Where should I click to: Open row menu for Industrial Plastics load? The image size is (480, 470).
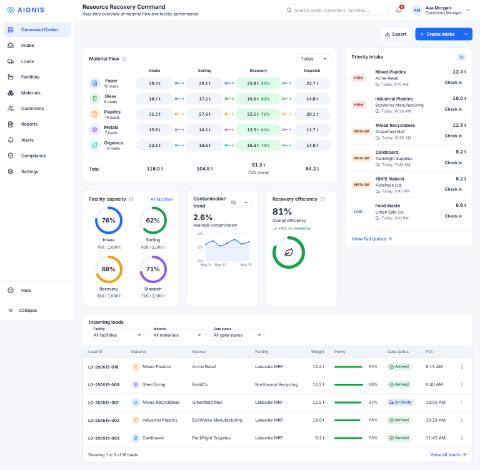[462, 420]
